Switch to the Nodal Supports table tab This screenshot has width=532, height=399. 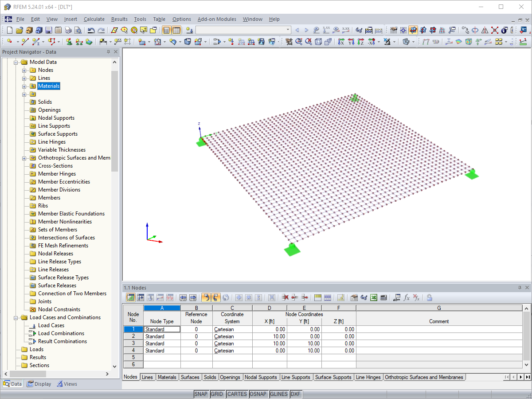[261, 377]
